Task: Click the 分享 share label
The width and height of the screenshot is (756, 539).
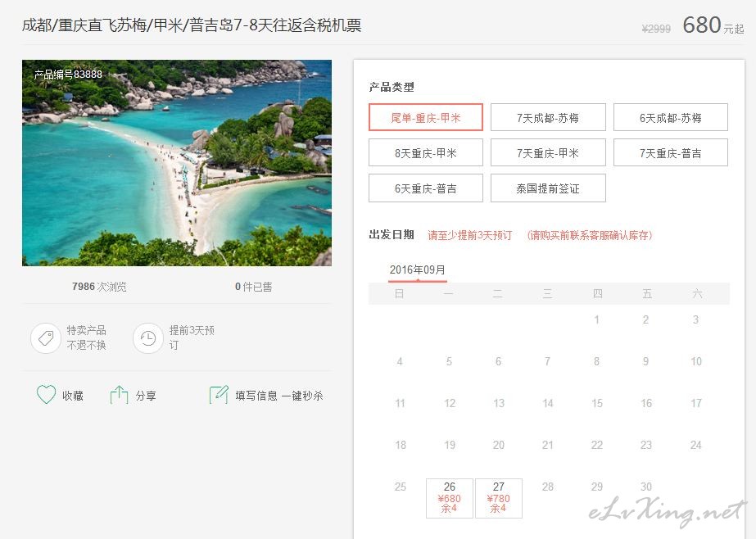Action: point(146,396)
